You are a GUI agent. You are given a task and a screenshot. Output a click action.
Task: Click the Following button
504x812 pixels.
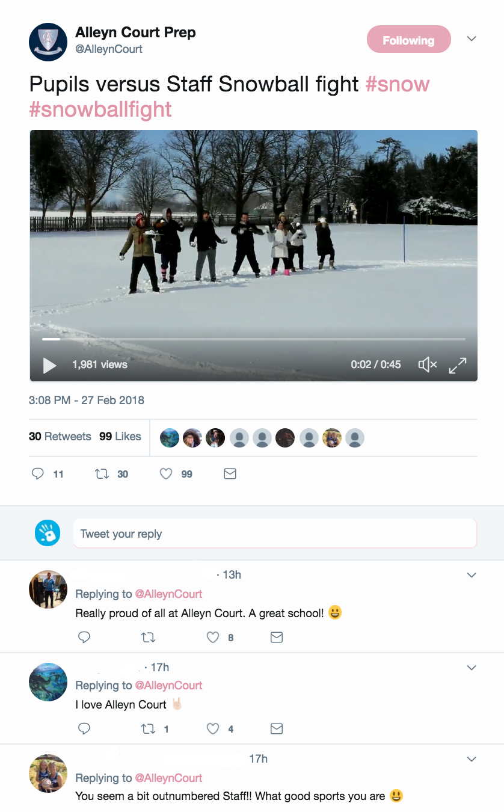pos(408,40)
